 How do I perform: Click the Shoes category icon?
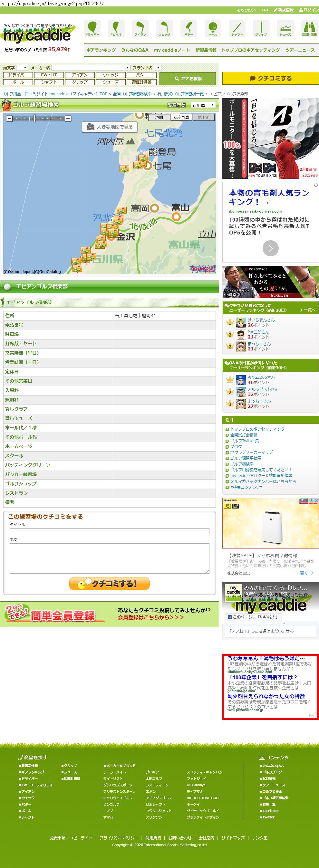pos(285,28)
